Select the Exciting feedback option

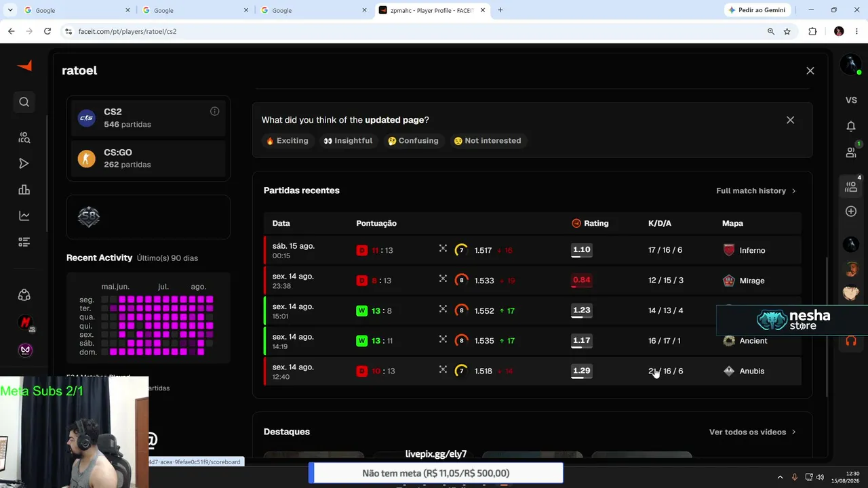coord(288,141)
